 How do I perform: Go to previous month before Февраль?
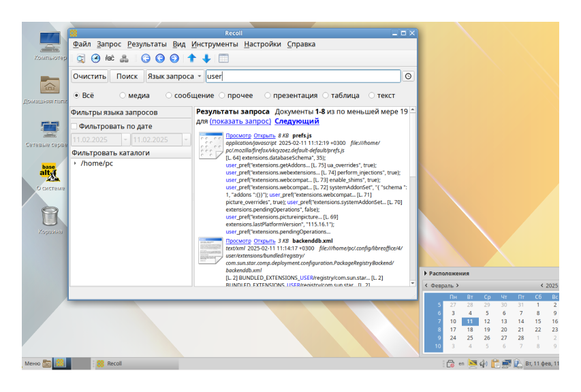[426, 285]
